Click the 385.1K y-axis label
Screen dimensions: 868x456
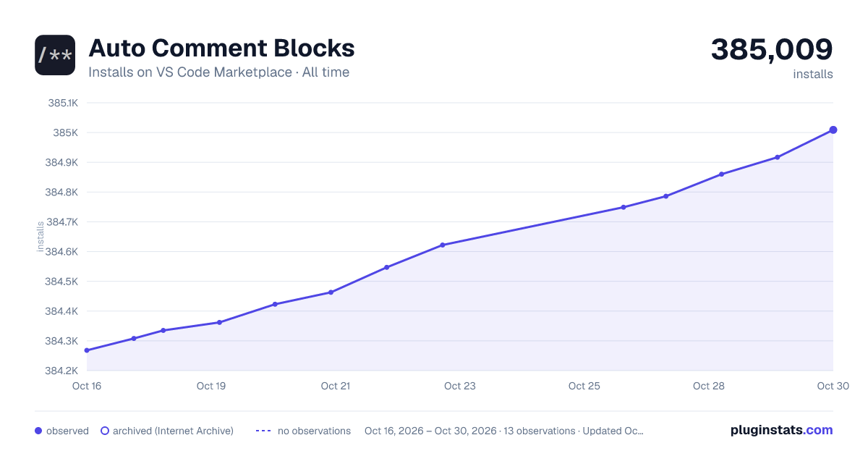[x=63, y=103]
